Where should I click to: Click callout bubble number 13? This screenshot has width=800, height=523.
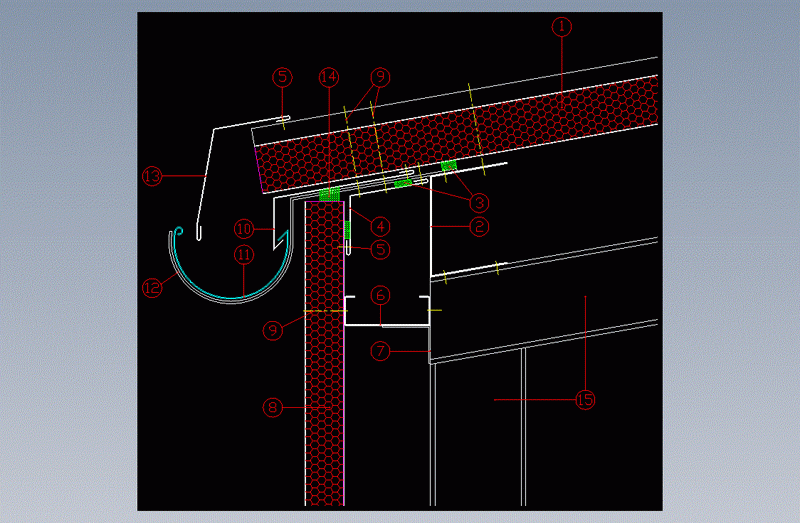(x=152, y=176)
